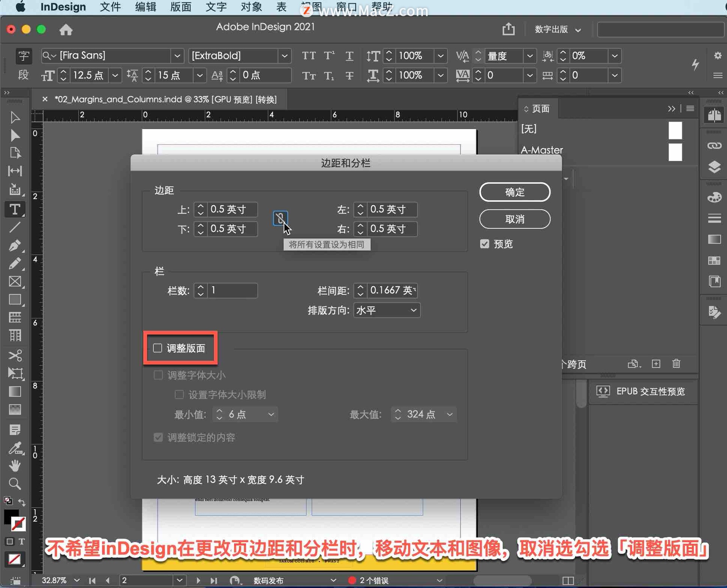The width and height of the screenshot is (727, 588).
Task: Click the fill color black swatch
Action: point(10,516)
